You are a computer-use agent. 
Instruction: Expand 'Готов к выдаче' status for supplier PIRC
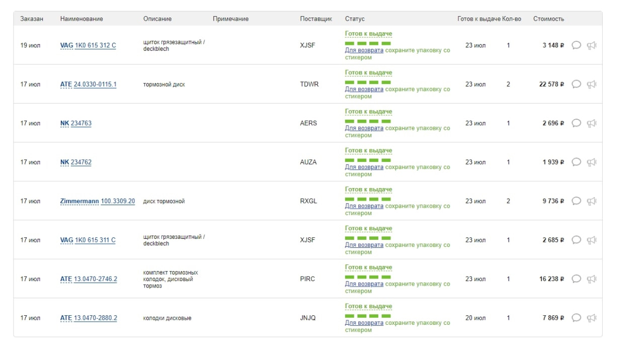368,267
